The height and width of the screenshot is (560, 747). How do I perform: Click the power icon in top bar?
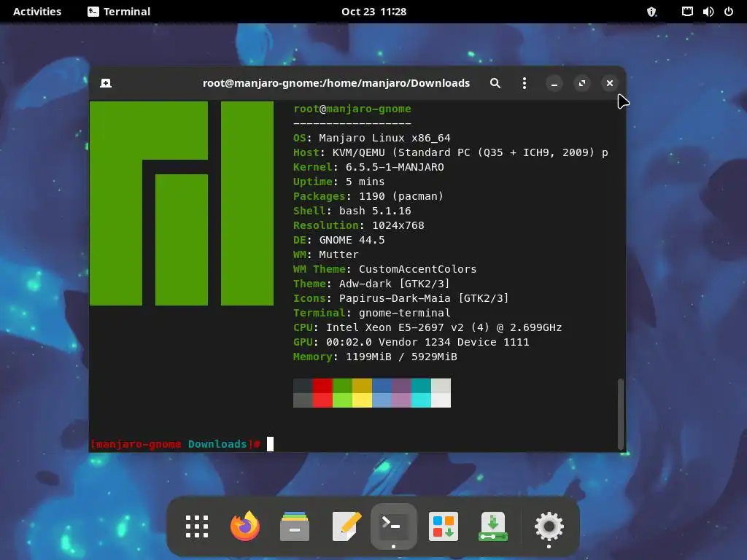tap(729, 12)
